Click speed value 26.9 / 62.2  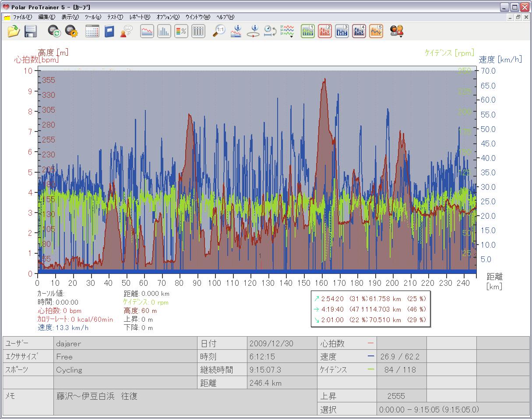pyautogui.click(x=402, y=357)
